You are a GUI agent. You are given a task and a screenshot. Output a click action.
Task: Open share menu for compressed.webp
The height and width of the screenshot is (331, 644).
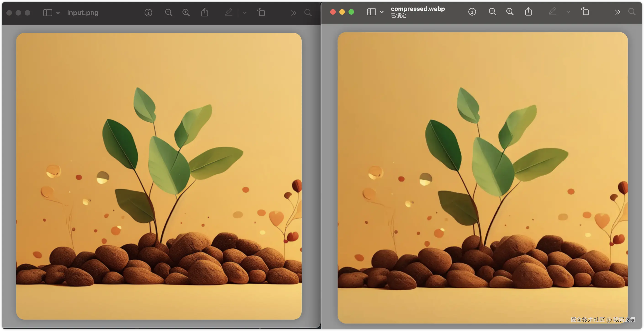(528, 11)
